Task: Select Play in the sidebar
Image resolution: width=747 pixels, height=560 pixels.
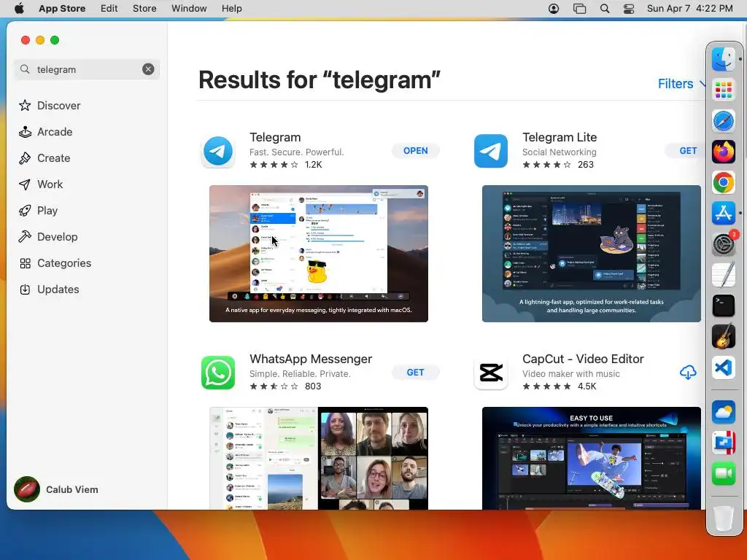Action: click(x=38, y=211)
